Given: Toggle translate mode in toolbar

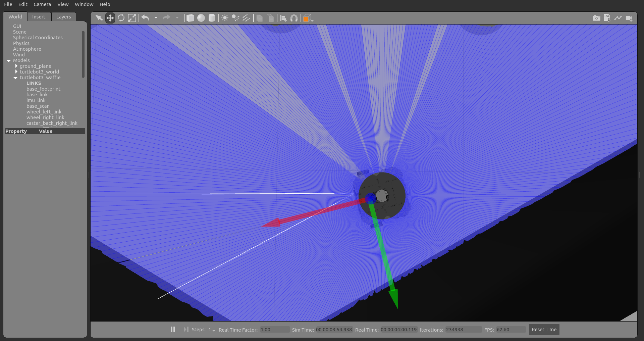Looking at the screenshot, I should 110,18.
